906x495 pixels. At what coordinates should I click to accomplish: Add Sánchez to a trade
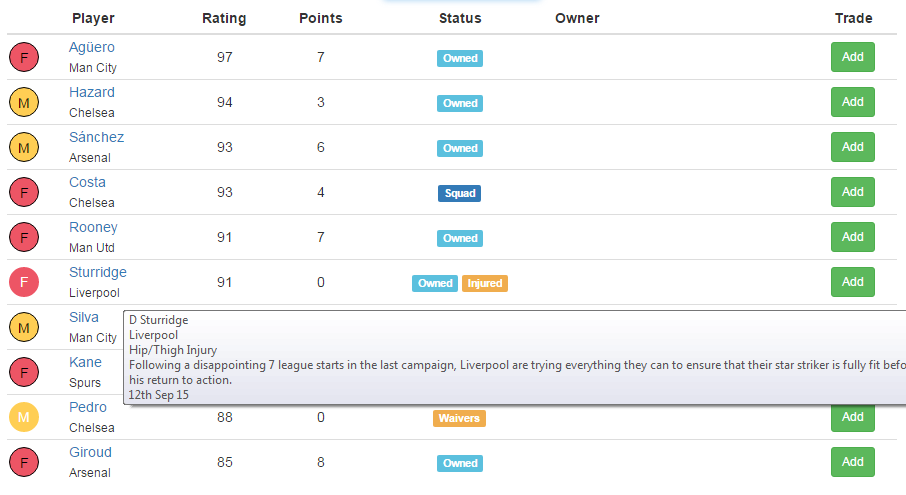click(852, 147)
